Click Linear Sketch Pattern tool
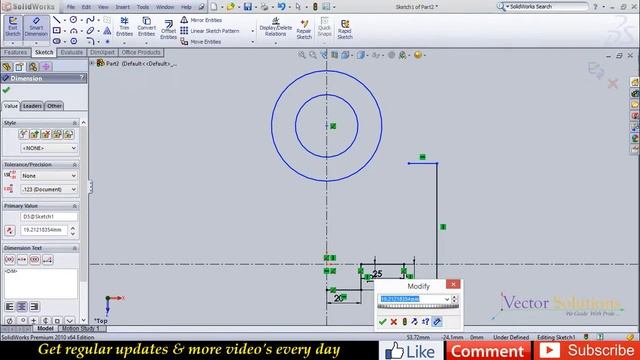The image size is (640, 360). point(210,31)
